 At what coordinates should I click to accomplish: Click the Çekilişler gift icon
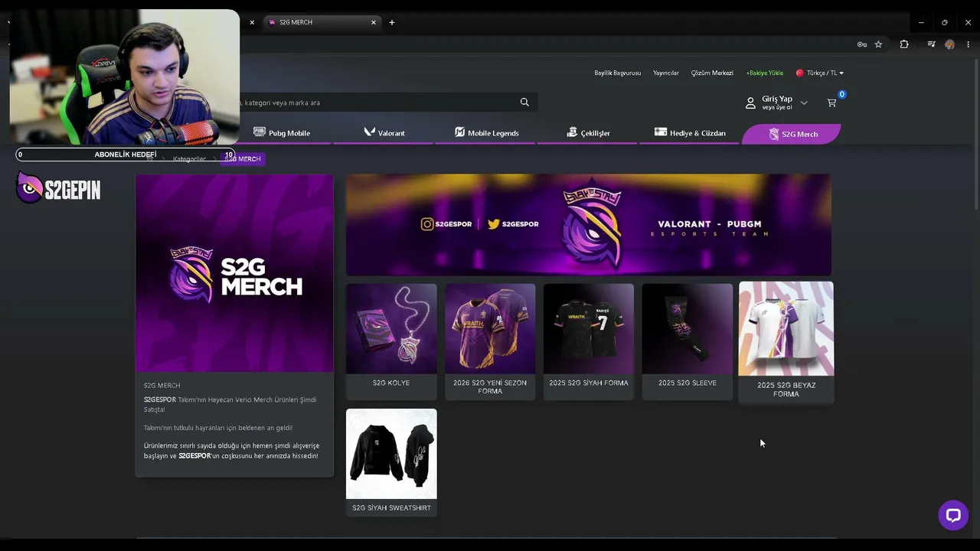[x=572, y=132]
